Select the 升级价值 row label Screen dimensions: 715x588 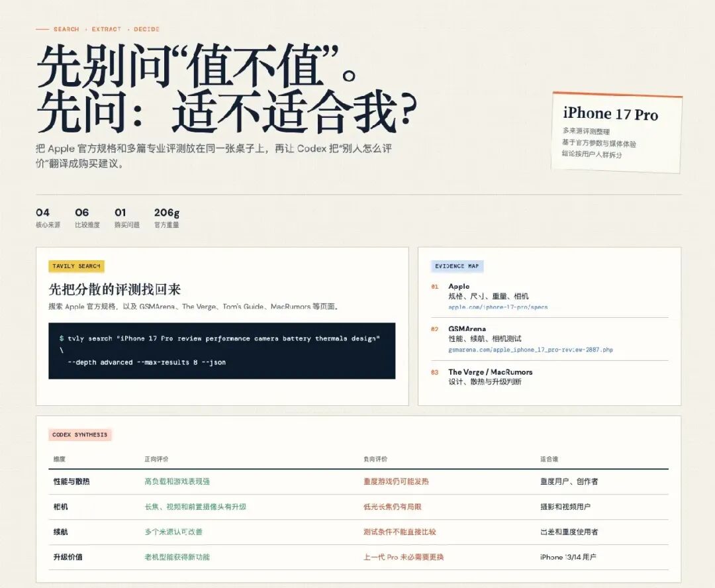pyautogui.click(x=68, y=557)
